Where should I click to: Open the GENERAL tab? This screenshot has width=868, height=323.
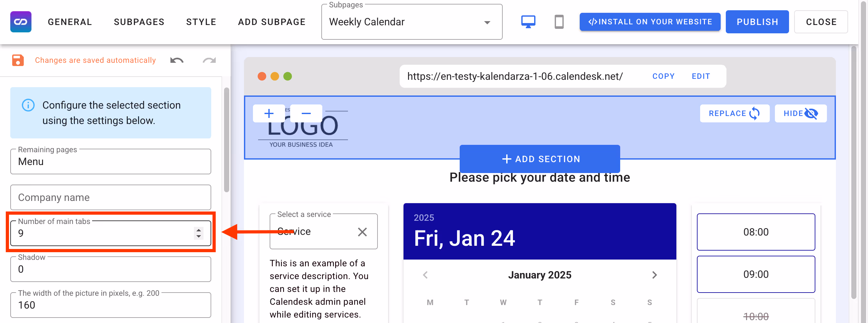[x=70, y=21]
